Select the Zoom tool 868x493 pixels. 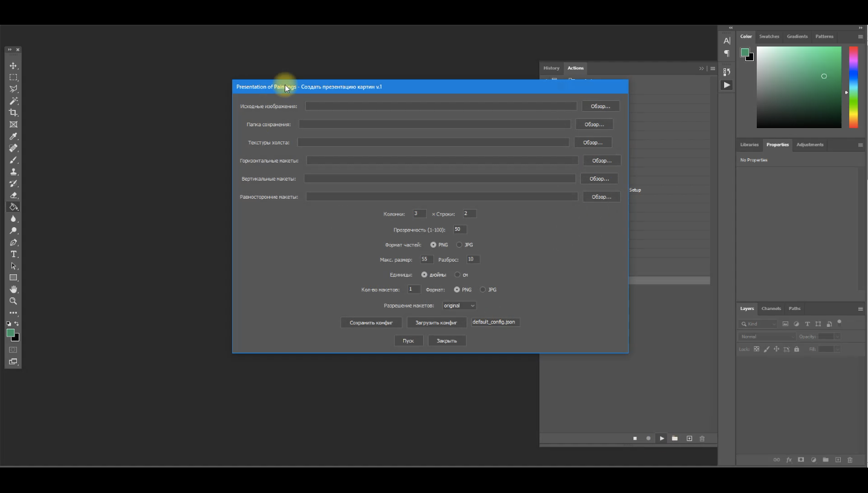coord(13,301)
